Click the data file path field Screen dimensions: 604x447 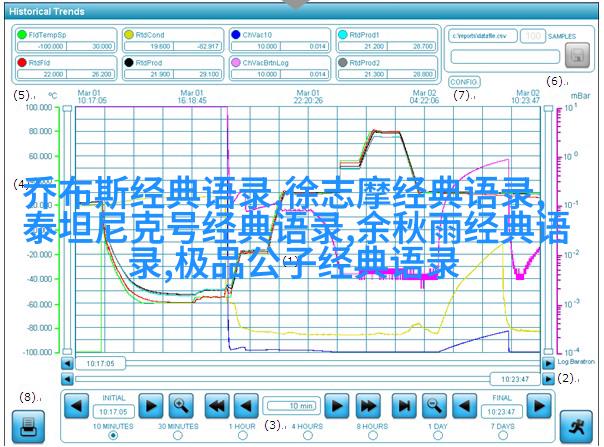(x=483, y=36)
